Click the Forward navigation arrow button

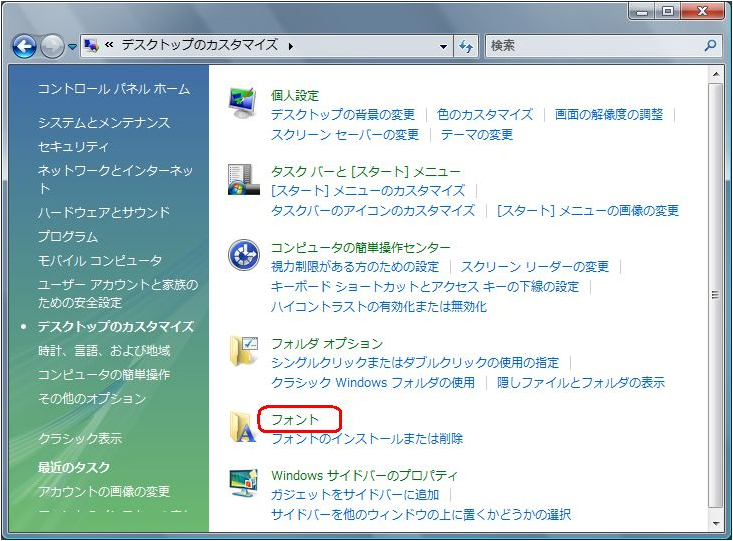click(x=52, y=46)
